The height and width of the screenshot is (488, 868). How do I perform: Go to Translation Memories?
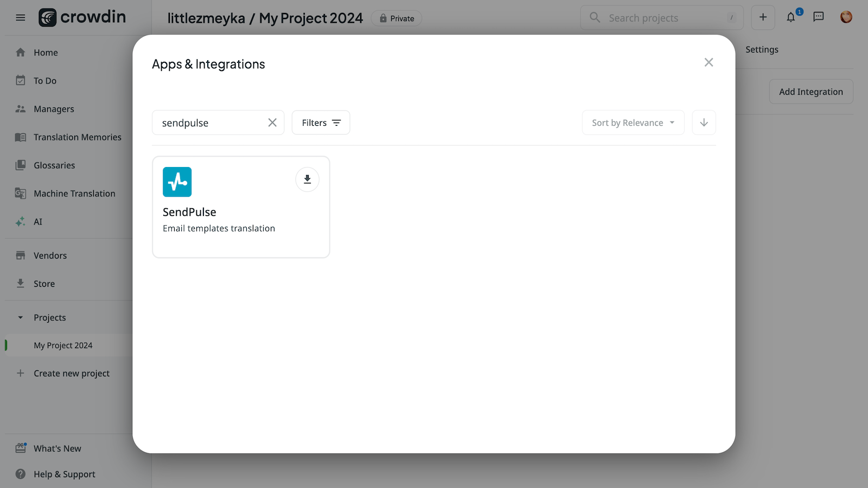77,137
